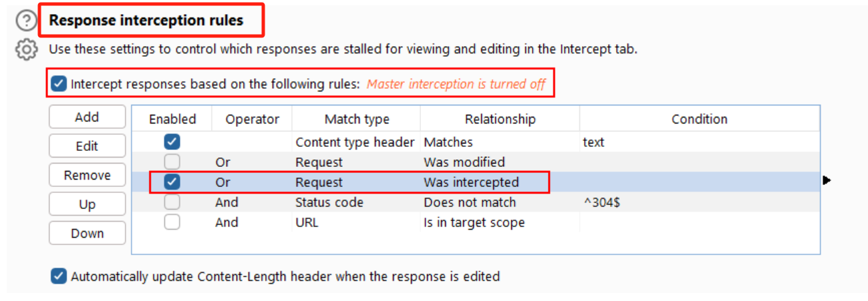Enable the 'Request Was modified' rule checkbox

172,162
